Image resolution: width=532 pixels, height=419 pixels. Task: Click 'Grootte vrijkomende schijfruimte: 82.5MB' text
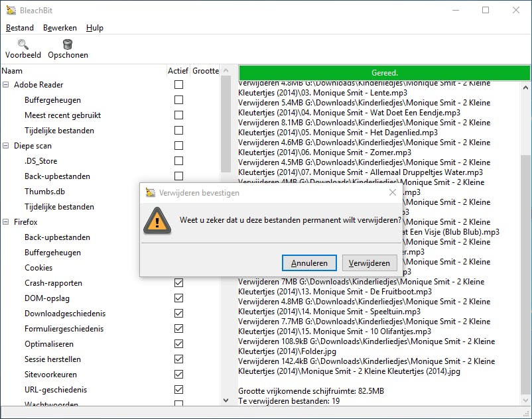point(311,391)
